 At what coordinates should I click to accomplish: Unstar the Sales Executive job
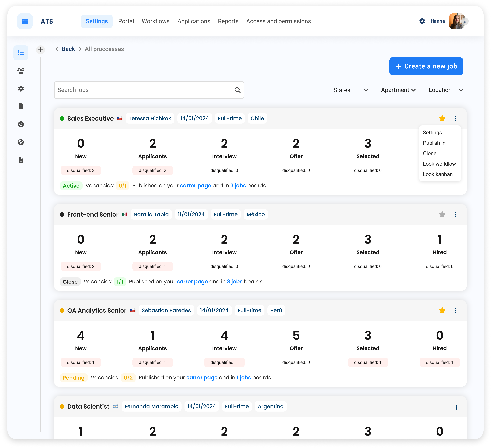(x=442, y=118)
